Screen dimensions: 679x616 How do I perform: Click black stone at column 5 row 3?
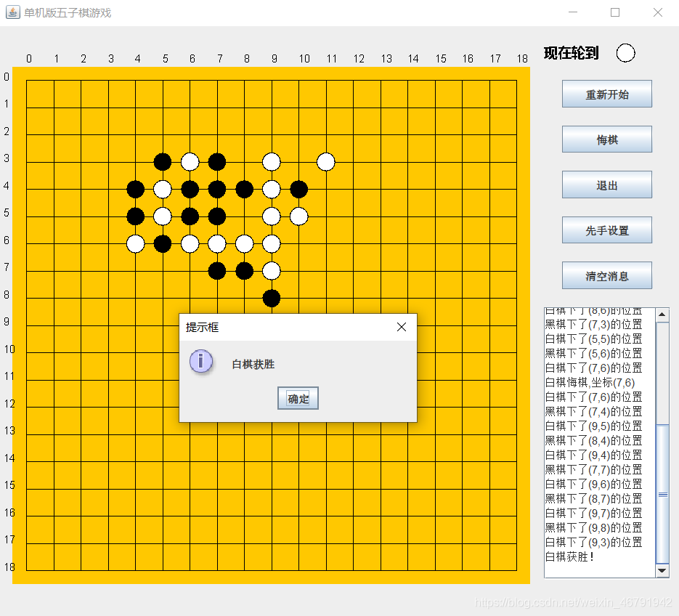click(x=163, y=162)
